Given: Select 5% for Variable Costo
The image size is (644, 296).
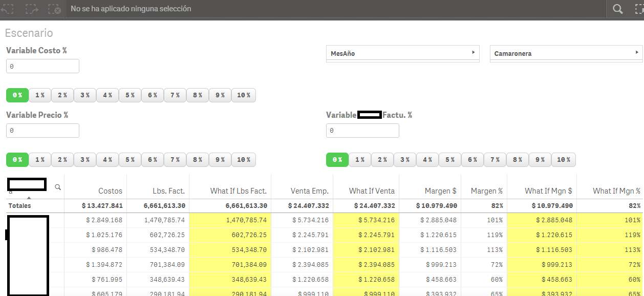Looking at the screenshot, I should (130, 95).
